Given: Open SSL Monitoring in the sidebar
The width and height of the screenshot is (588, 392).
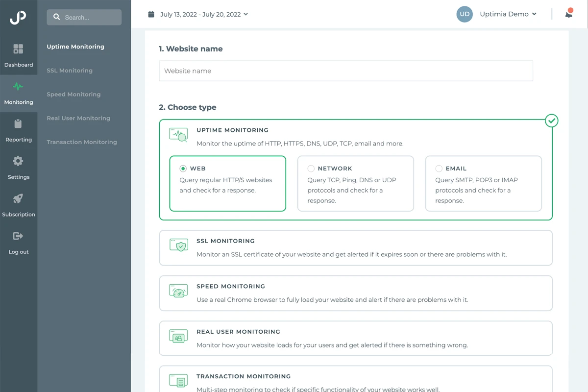Looking at the screenshot, I should click(70, 71).
